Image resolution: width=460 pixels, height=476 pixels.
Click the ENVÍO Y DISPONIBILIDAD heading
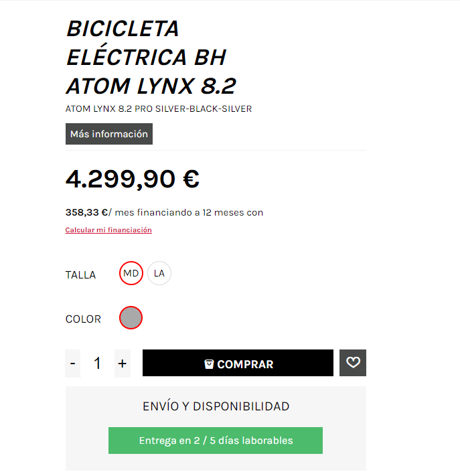(216, 406)
